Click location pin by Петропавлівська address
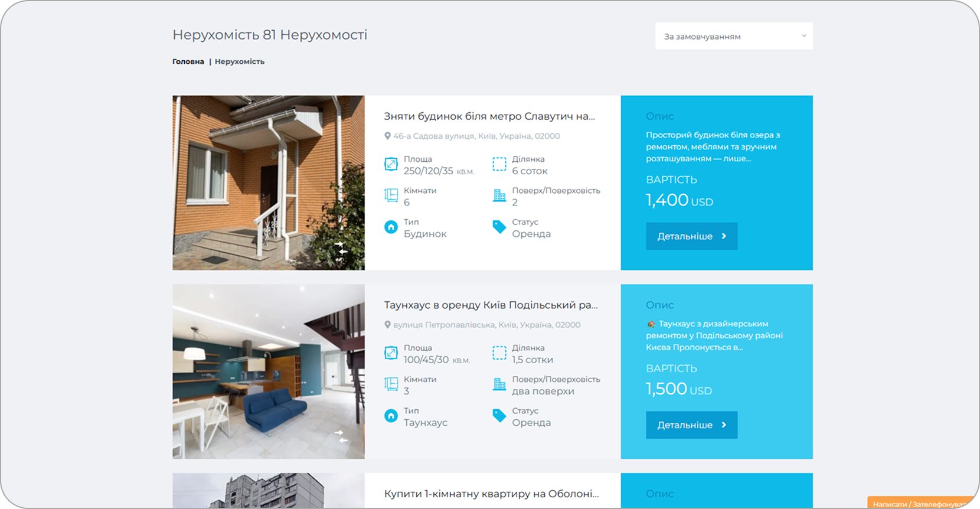This screenshot has height=509, width=980. (x=387, y=325)
